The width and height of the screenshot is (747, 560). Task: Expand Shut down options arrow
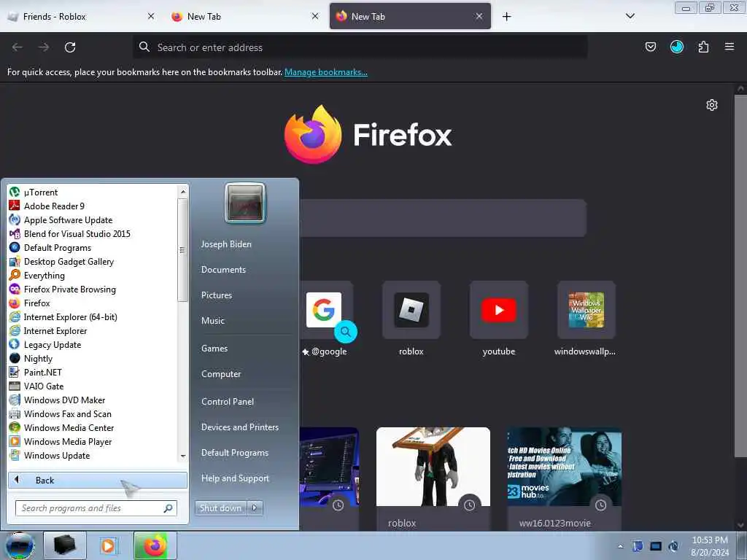click(x=255, y=508)
